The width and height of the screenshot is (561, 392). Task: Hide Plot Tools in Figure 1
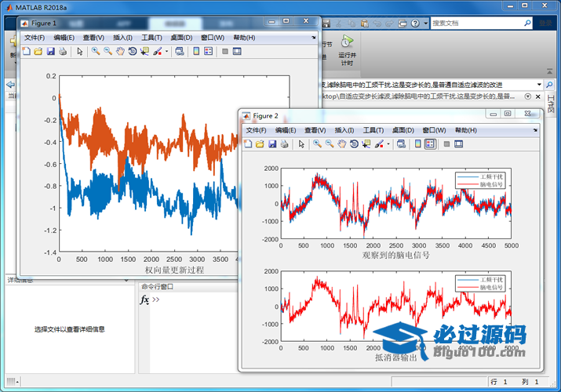pos(225,52)
